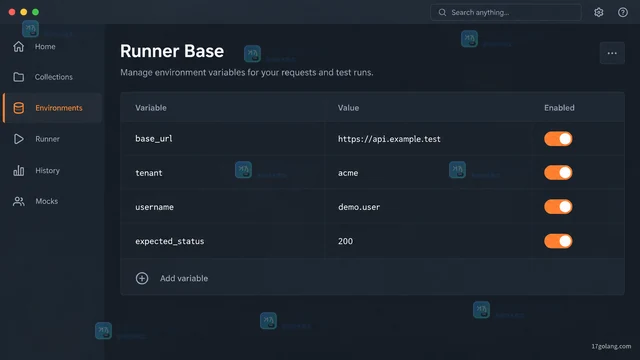
Task: Toggle off the tenant variable
Action: click(558, 173)
